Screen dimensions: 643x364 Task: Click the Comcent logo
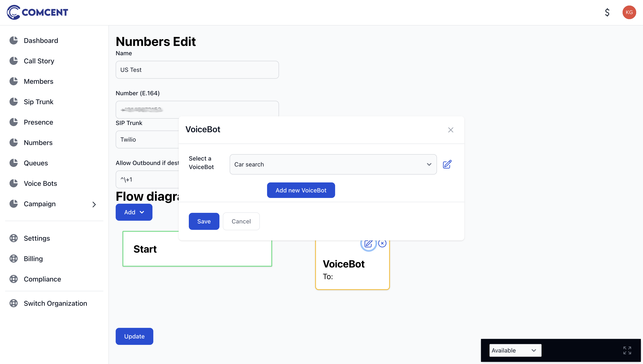pos(37,12)
